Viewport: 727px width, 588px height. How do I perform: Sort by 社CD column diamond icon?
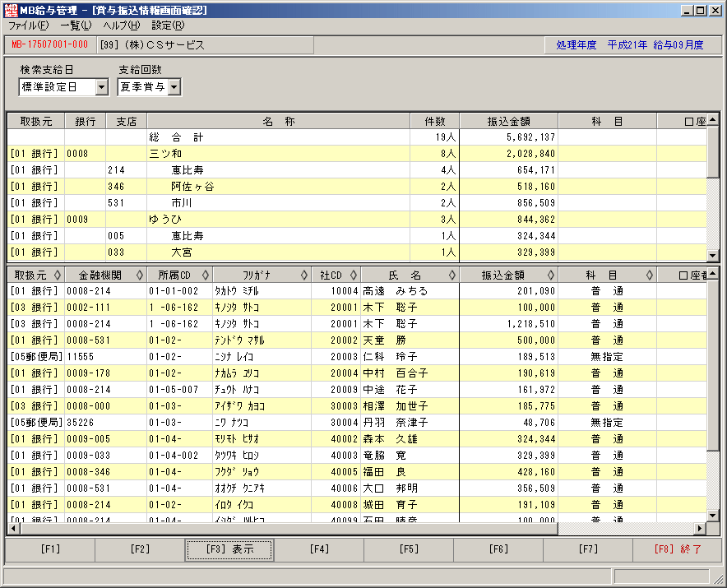(x=354, y=275)
